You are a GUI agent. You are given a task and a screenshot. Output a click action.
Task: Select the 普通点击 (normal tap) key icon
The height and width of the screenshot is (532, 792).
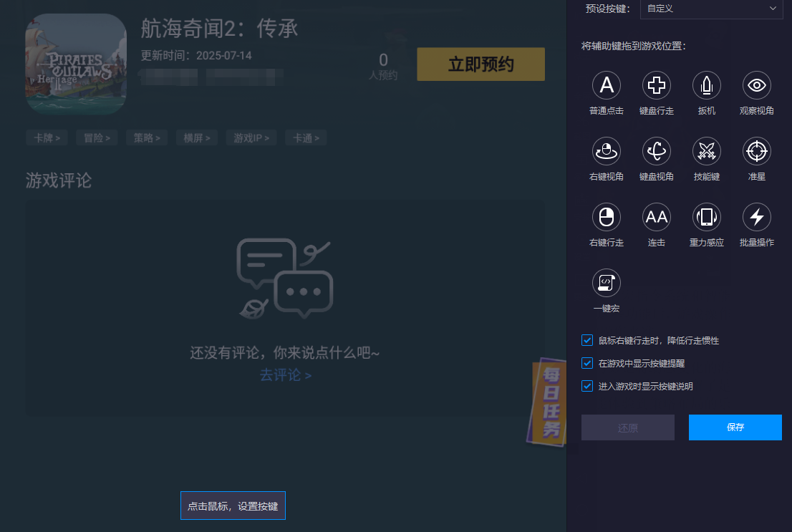tap(607, 85)
